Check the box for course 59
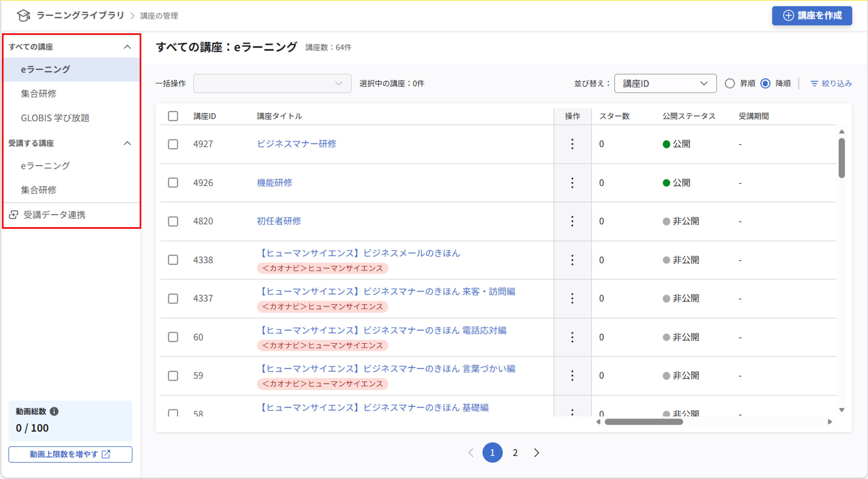Screen dimensions: 868x479 coord(173,376)
